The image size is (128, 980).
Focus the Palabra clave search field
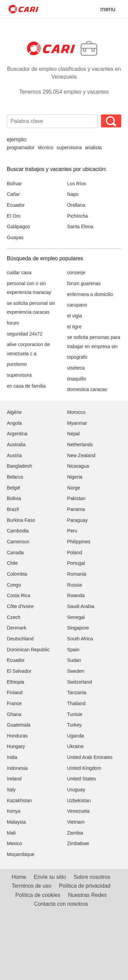52,121
